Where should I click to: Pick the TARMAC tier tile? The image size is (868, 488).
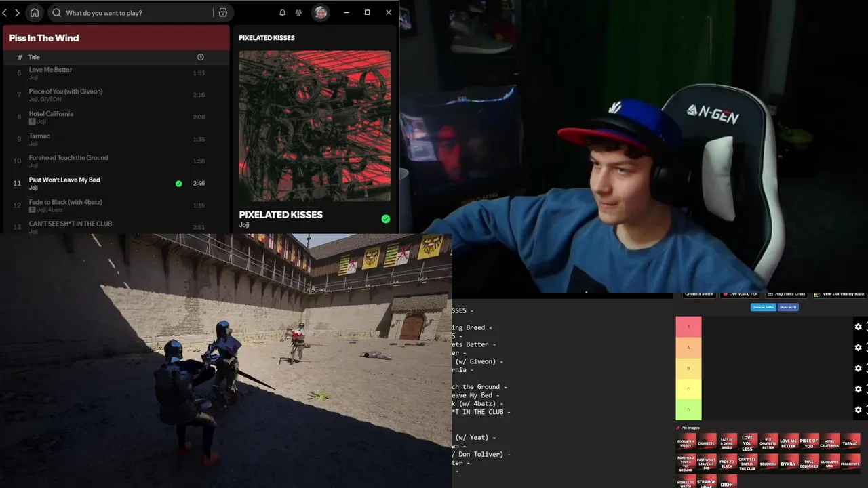850,442
